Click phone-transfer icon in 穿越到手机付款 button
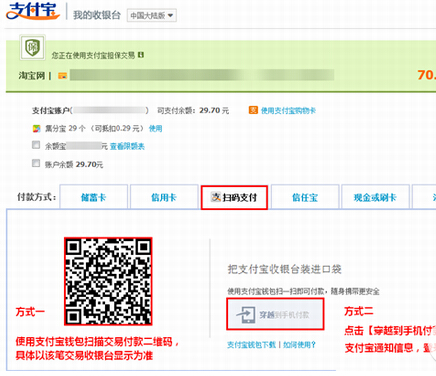 coord(246,314)
